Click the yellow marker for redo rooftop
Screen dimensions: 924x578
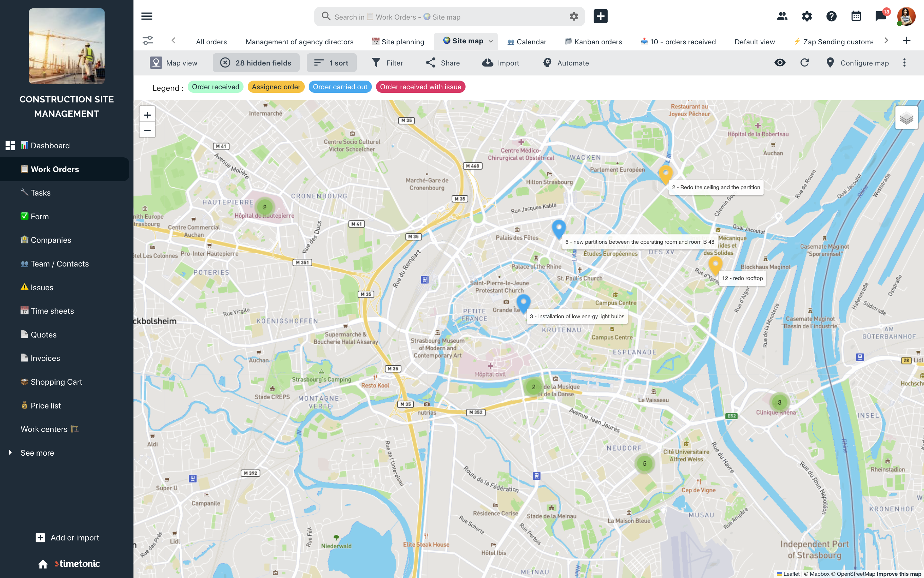pos(715,265)
